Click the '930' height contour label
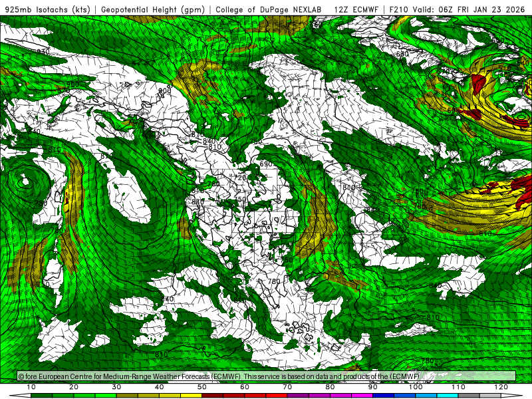The height and width of the screenshot is (399, 532). tap(43, 52)
